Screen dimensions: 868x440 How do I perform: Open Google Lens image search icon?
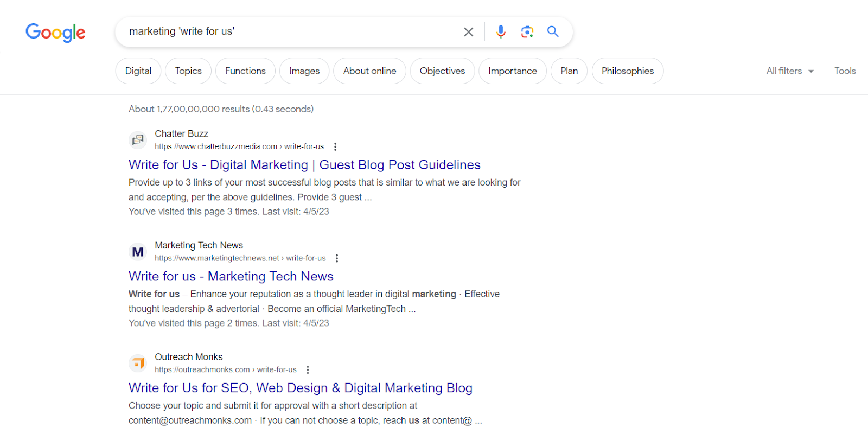[527, 32]
